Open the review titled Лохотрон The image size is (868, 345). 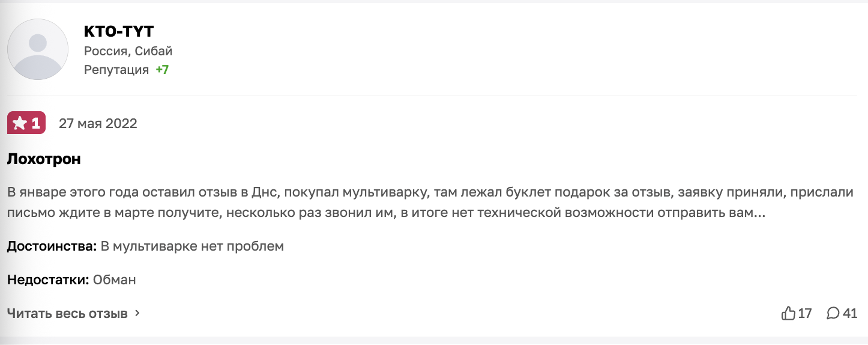[44, 159]
